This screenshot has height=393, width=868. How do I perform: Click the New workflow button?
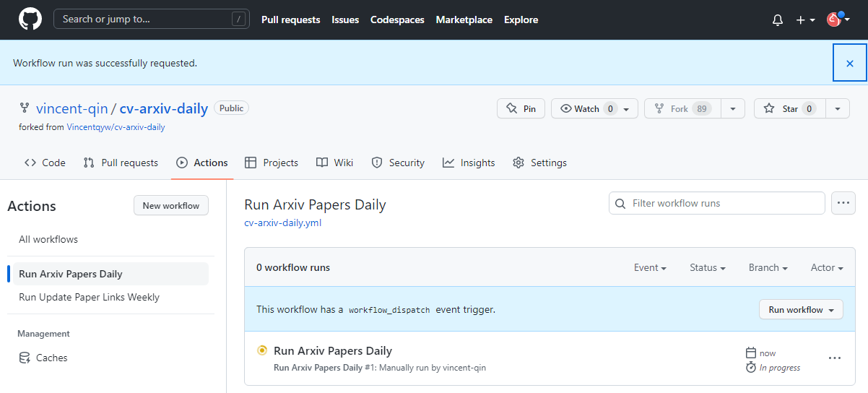click(171, 205)
